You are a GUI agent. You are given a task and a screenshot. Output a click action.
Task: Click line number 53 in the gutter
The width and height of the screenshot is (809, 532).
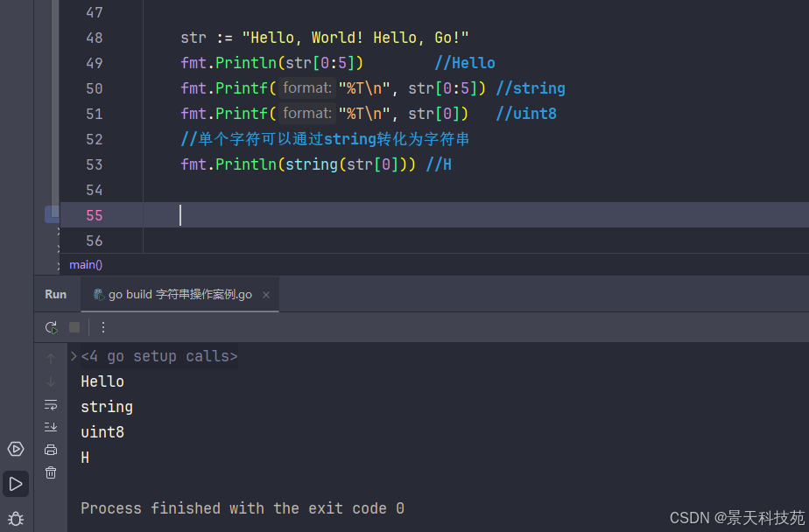[x=94, y=164]
